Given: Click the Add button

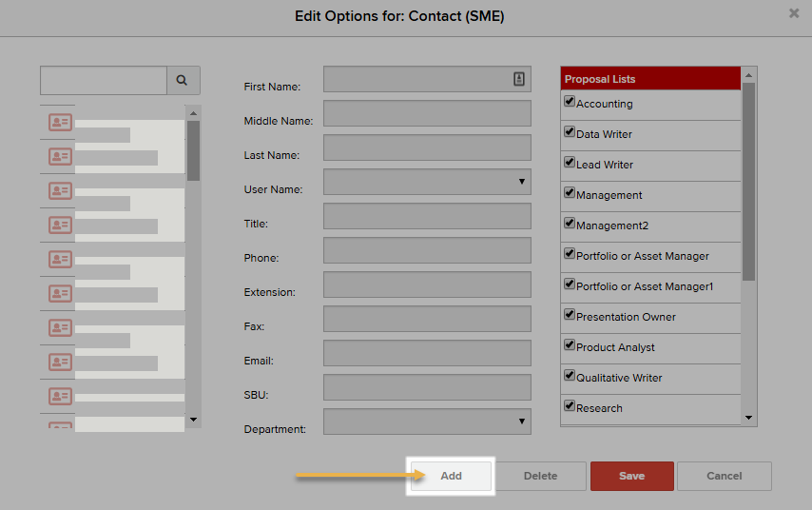Looking at the screenshot, I should [451, 476].
